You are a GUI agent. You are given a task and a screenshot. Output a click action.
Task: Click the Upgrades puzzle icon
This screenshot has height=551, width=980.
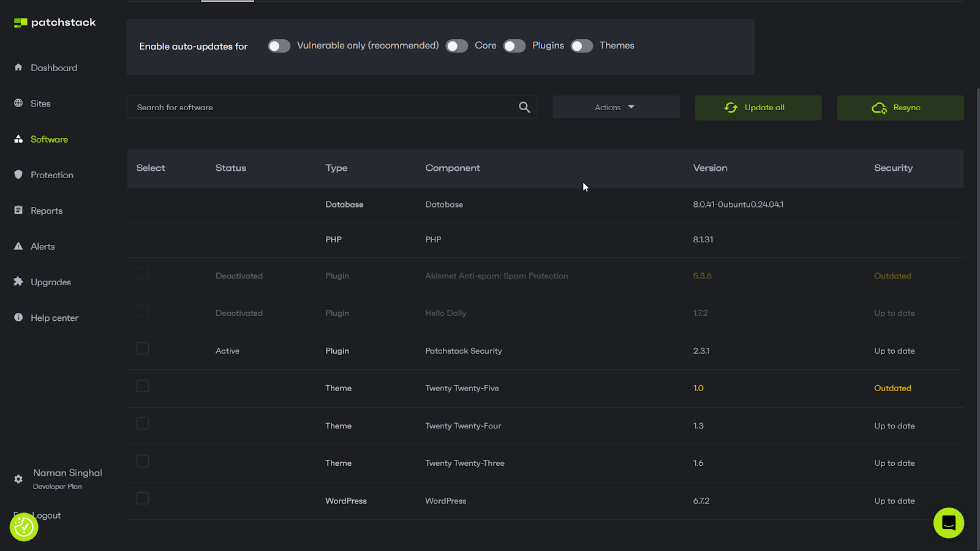click(18, 282)
